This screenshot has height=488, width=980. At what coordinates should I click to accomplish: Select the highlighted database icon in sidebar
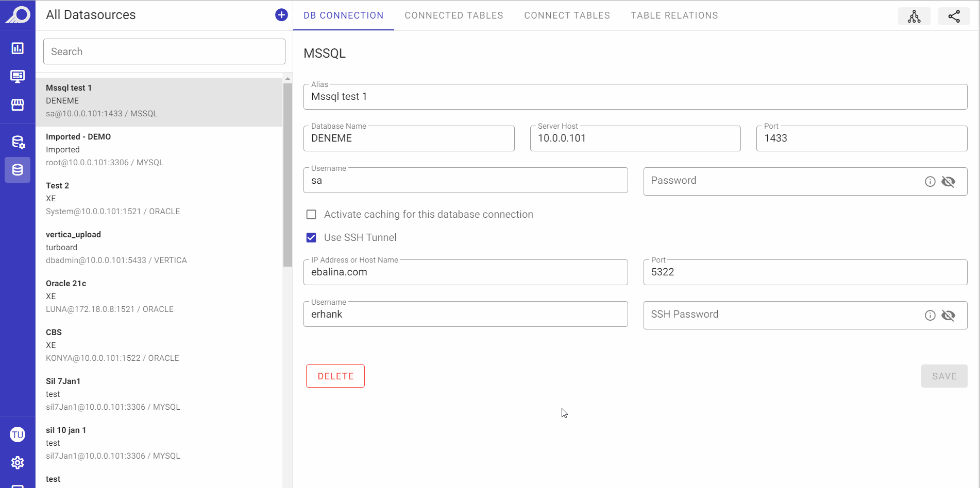18,170
